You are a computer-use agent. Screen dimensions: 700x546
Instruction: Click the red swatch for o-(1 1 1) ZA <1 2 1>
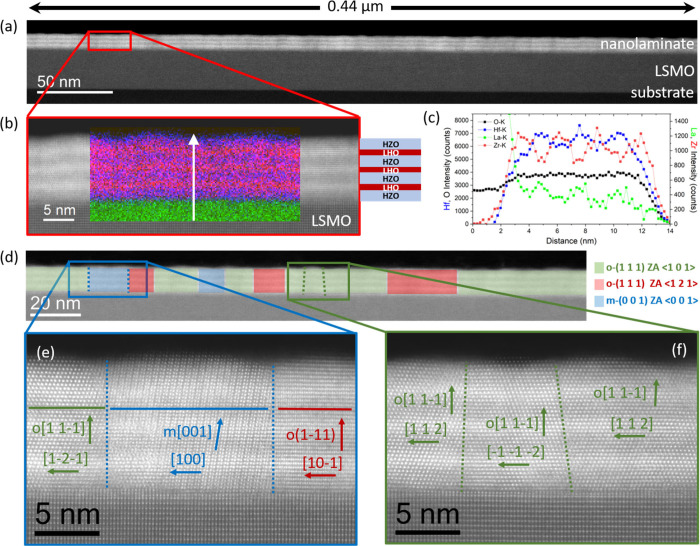pos(598,284)
